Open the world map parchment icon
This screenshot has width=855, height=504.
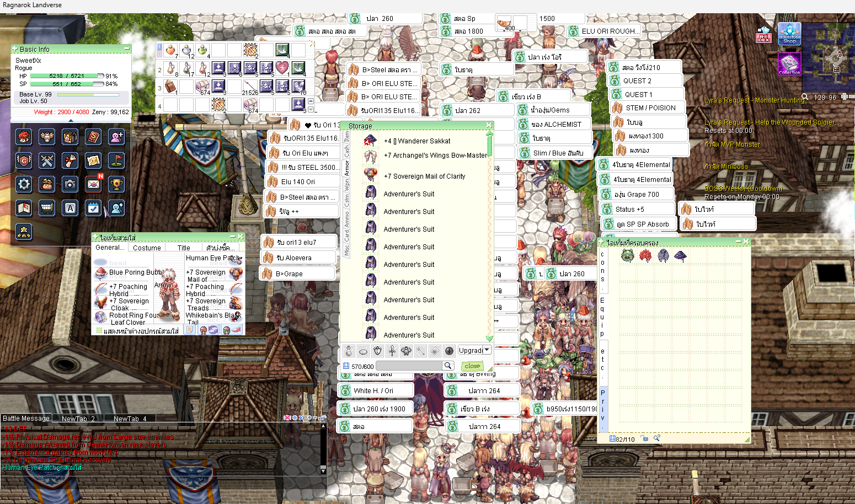point(93,160)
